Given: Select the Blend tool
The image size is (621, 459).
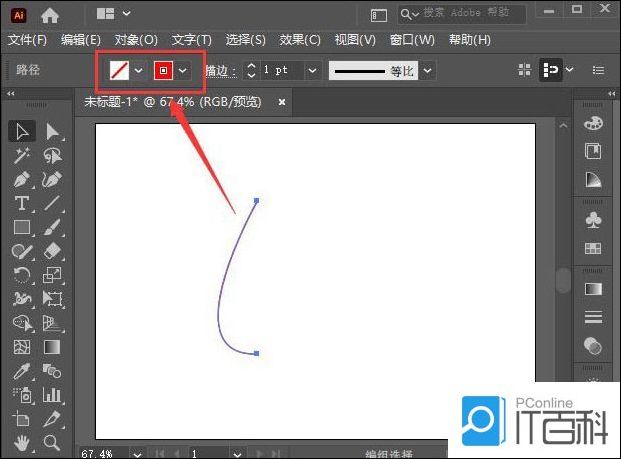Looking at the screenshot, I should tap(52, 371).
